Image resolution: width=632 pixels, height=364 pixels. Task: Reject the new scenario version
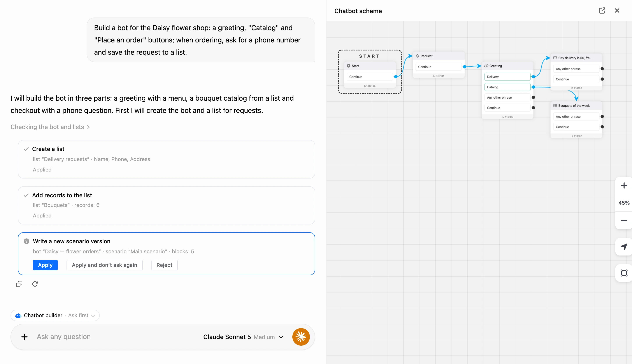click(164, 265)
